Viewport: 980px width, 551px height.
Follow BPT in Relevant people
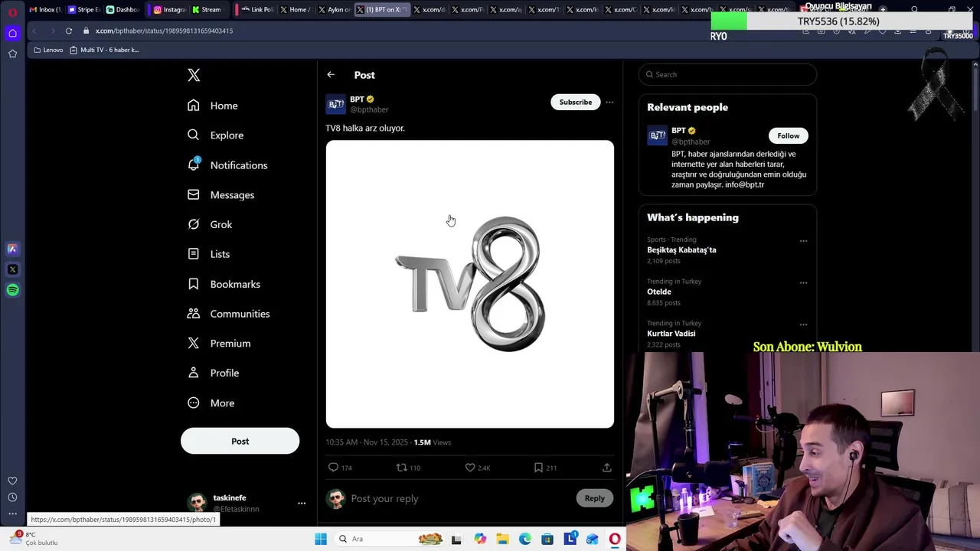tap(788, 136)
